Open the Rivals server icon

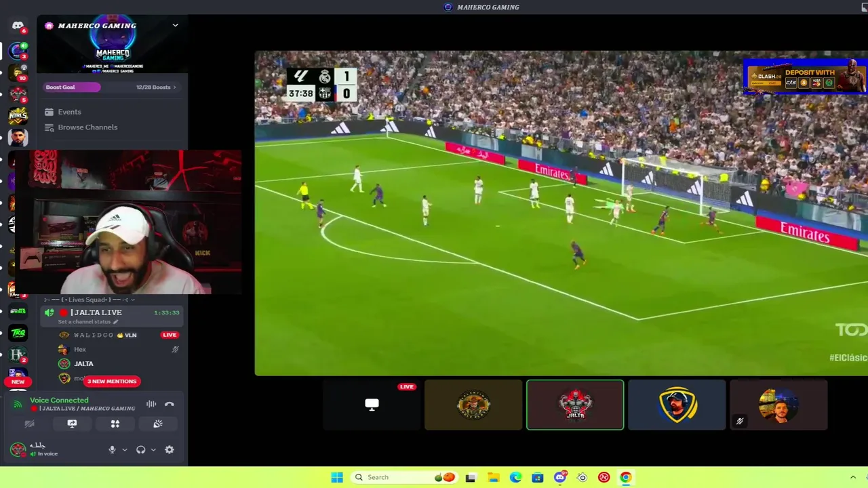click(x=18, y=311)
